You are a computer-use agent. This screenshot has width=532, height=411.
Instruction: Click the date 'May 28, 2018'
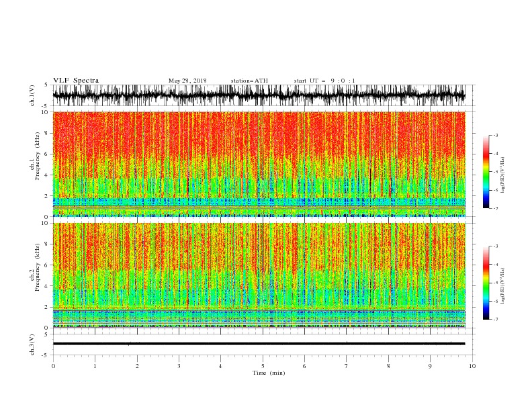coord(187,81)
